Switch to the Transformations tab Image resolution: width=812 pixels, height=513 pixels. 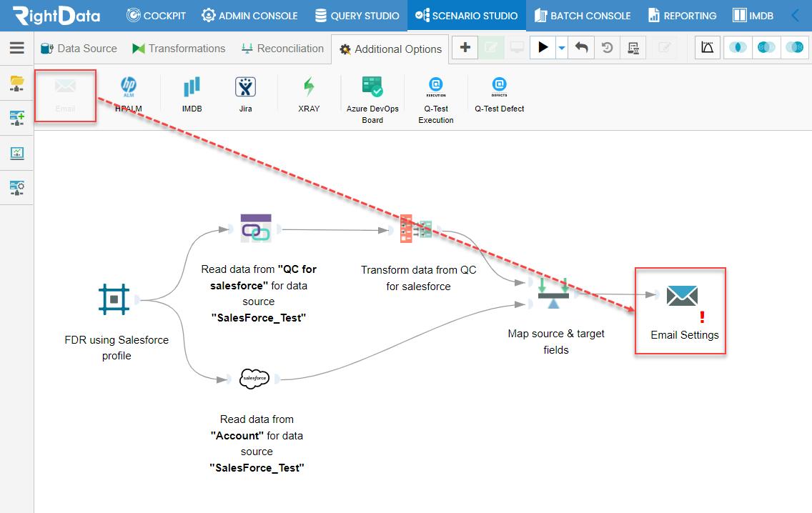179,49
